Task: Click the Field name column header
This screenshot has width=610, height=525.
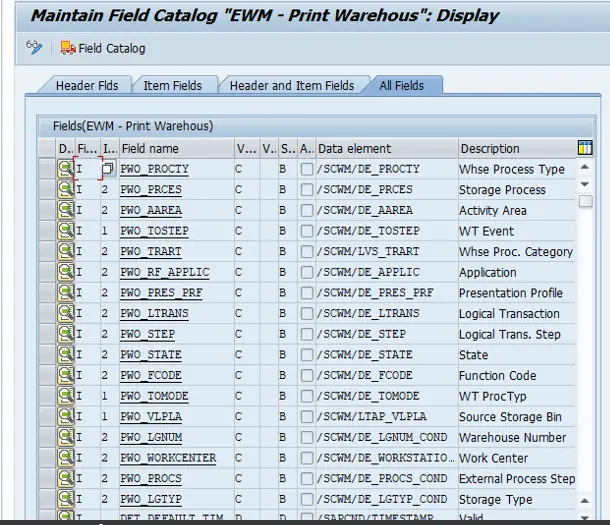Action: point(176,148)
